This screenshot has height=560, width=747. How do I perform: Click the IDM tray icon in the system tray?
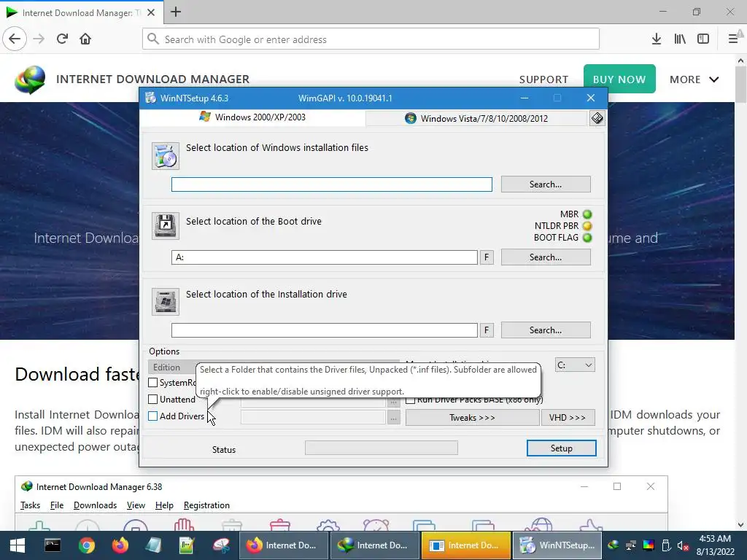tap(614, 545)
